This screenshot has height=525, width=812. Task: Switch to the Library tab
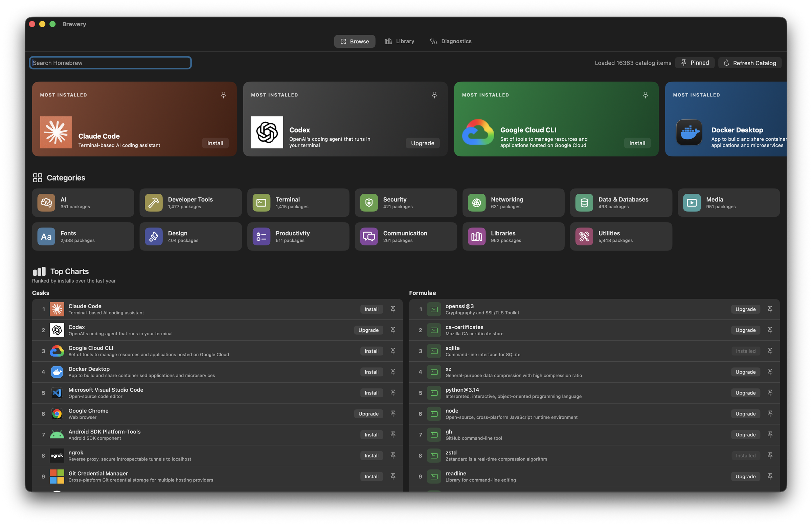click(x=400, y=41)
